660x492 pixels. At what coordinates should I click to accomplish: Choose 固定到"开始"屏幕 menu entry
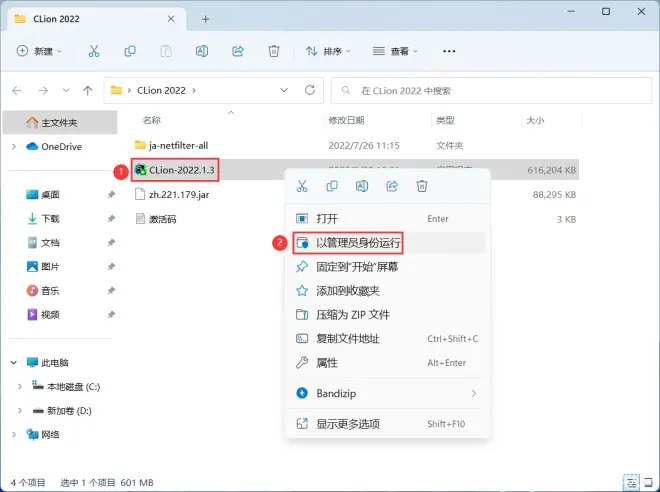click(387, 267)
